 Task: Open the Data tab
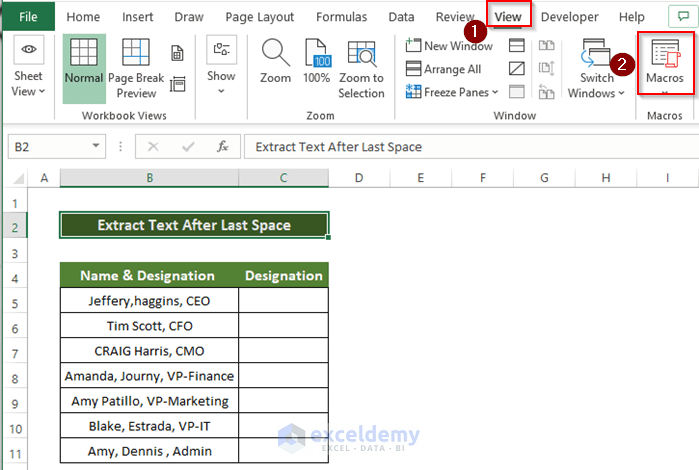click(x=401, y=17)
